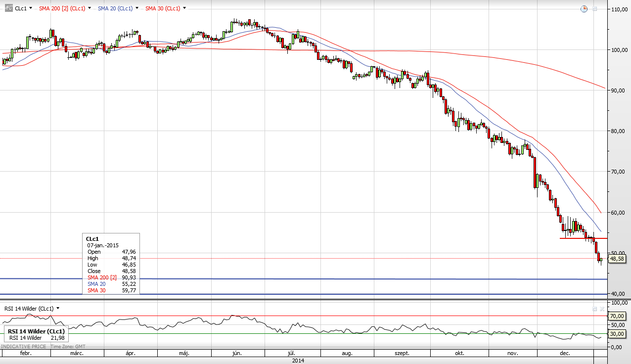Click the Open 47,96 row in data box
The image size is (631, 364).
pos(111,252)
